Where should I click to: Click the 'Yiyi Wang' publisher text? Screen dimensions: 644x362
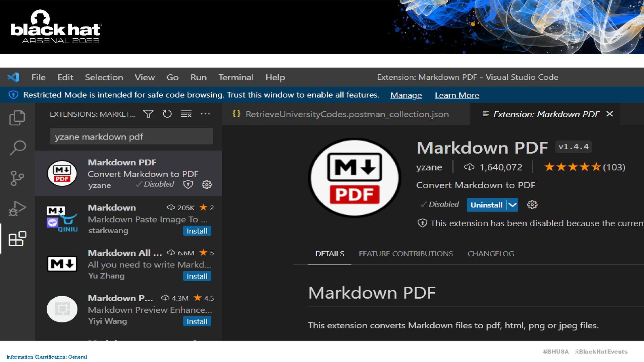point(107,321)
